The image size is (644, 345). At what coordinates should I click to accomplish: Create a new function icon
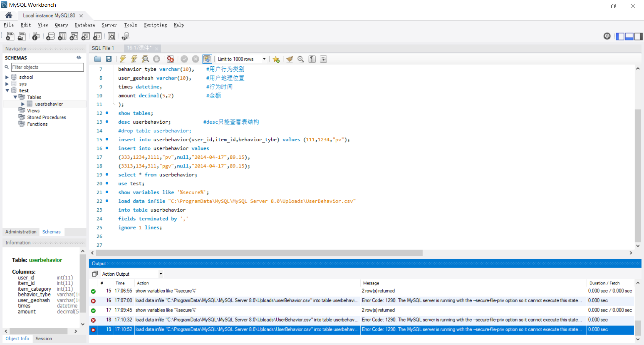click(97, 36)
